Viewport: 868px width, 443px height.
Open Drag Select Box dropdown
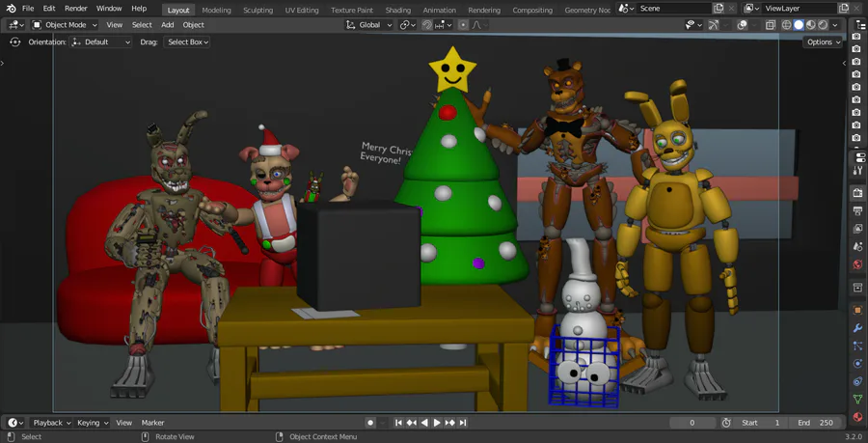tap(186, 42)
